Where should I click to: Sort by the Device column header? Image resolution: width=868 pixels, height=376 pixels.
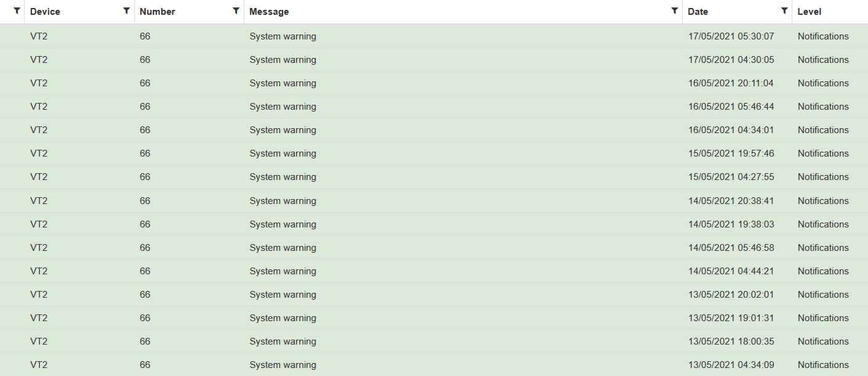click(45, 12)
